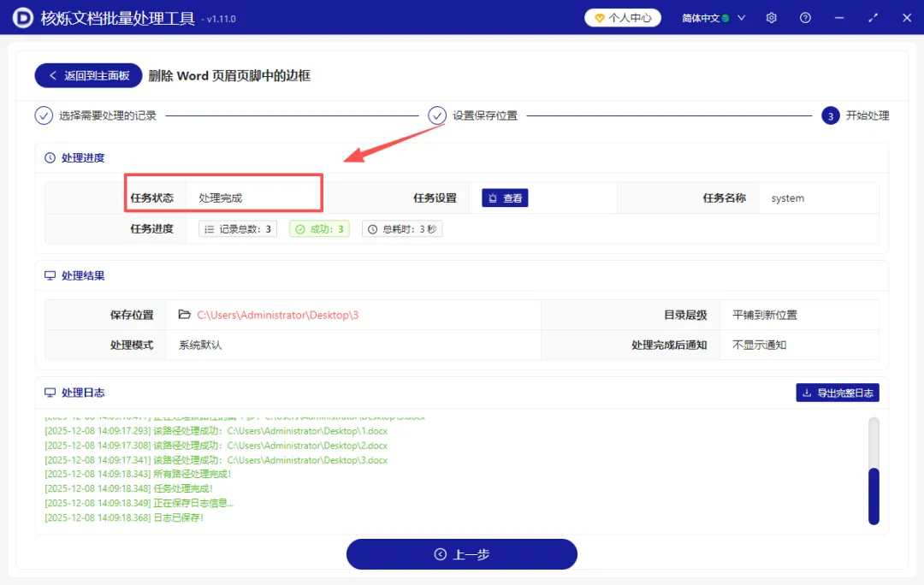This screenshot has width=924, height=585.
Task: Open the 个人中心 personal center
Action: coord(623,18)
